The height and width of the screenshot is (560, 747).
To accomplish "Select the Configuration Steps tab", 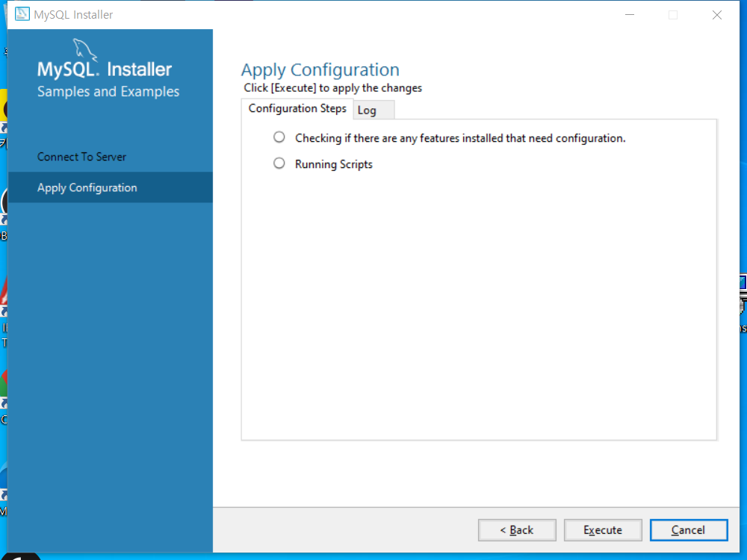I will (297, 108).
